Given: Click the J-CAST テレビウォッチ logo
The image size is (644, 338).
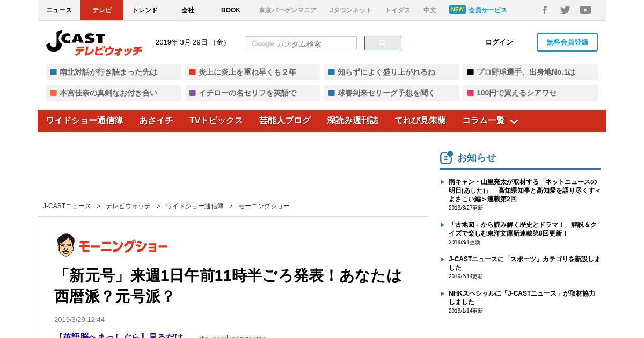Looking at the screenshot, I should click(x=94, y=43).
